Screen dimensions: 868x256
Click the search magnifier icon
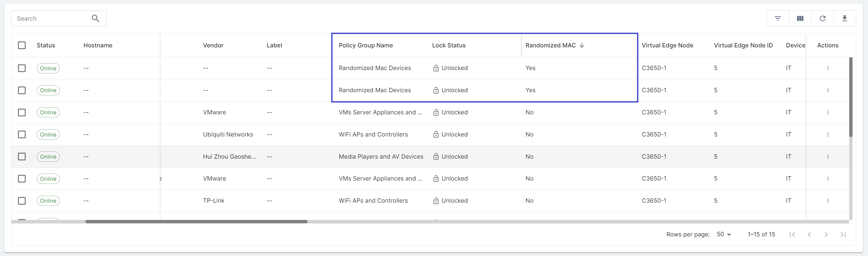[x=95, y=18]
